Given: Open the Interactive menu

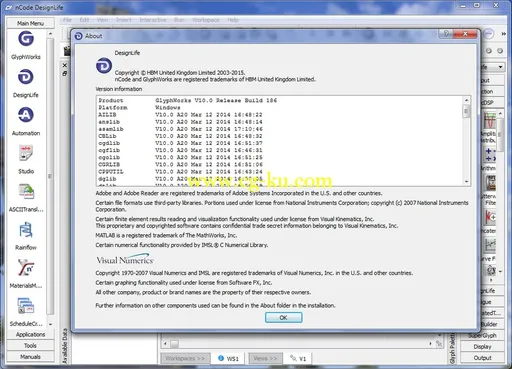Looking at the screenshot, I should (153, 20).
